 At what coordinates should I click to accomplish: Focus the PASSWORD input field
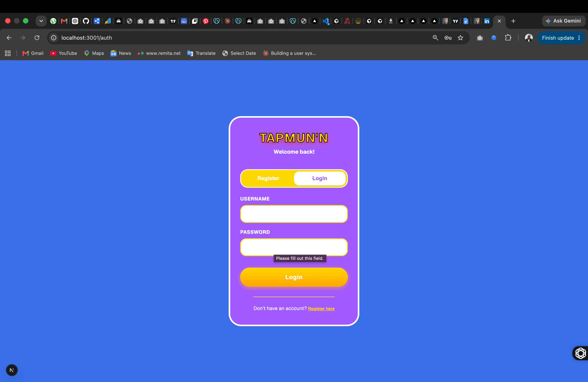pyautogui.click(x=294, y=247)
